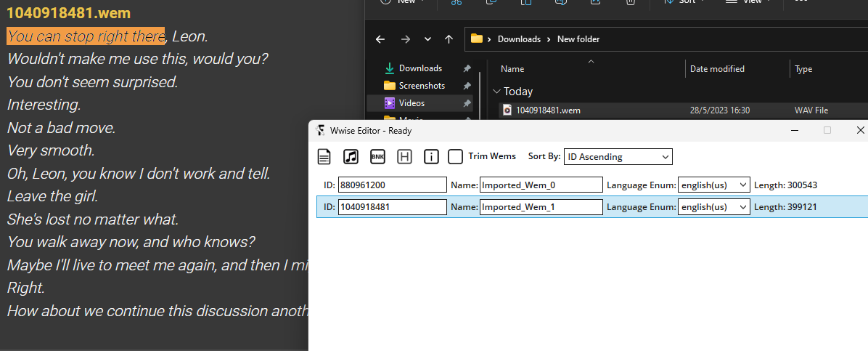Click the Downloads arrow icon in Explorer sidebar
Image resolution: width=868 pixels, height=351 pixels.
click(x=389, y=68)
